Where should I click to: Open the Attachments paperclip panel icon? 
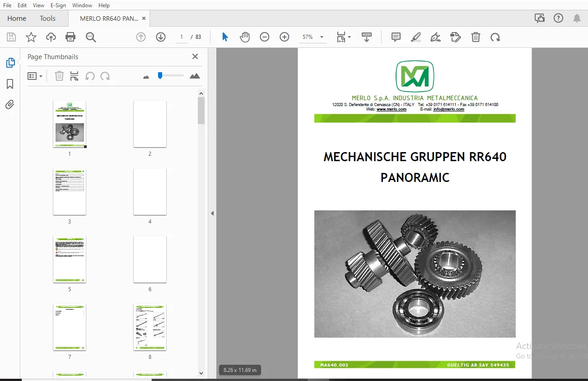point(10,105)
